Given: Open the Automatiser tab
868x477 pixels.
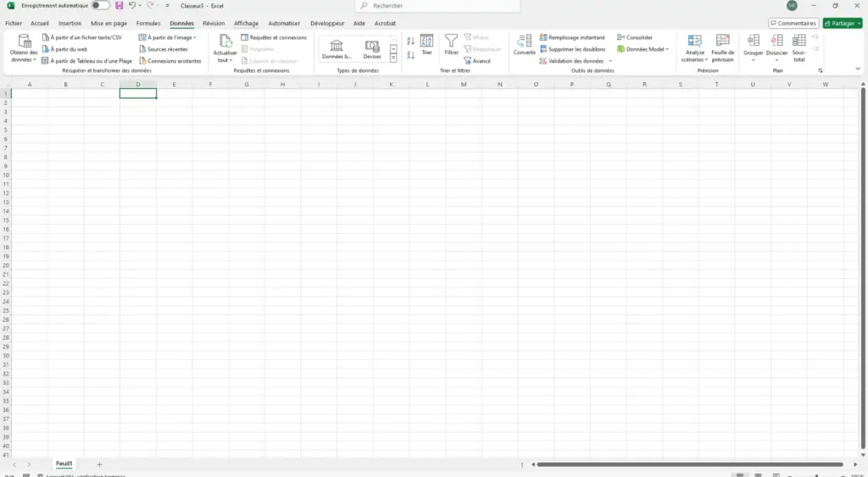Looking at the screenshot, I should click(284, 23).
